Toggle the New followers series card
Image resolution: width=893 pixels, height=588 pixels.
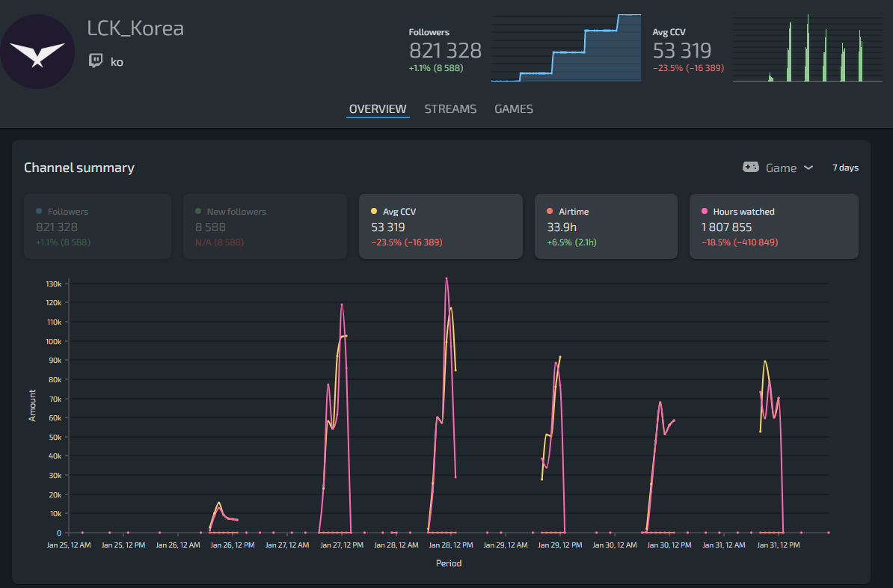[265, 226]
